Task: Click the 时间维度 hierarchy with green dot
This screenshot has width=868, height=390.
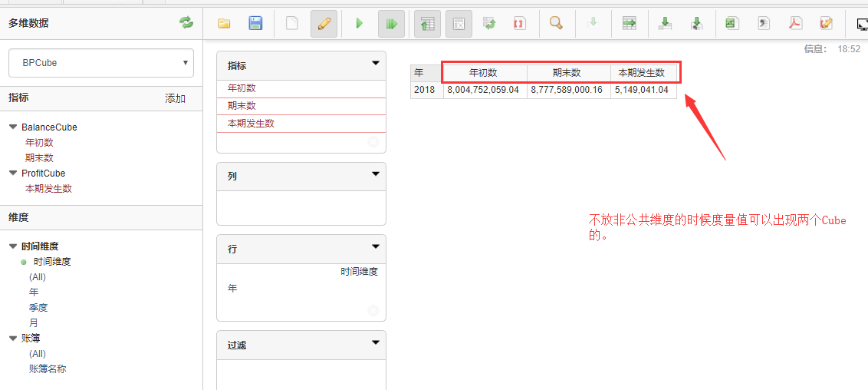Action: pyautogui.click(x=52, y=262)
